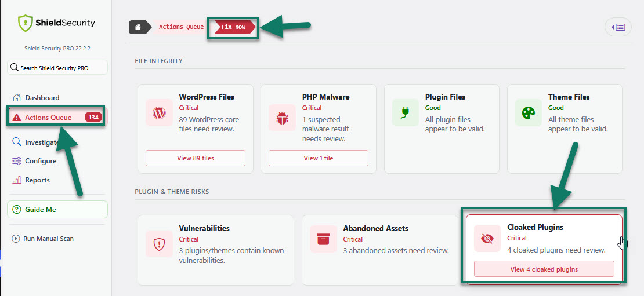Select the Fix now breadcrumb tab
The width and height of the screenshot is (644, 296).
pyautogui.click(x=234, y=27)
